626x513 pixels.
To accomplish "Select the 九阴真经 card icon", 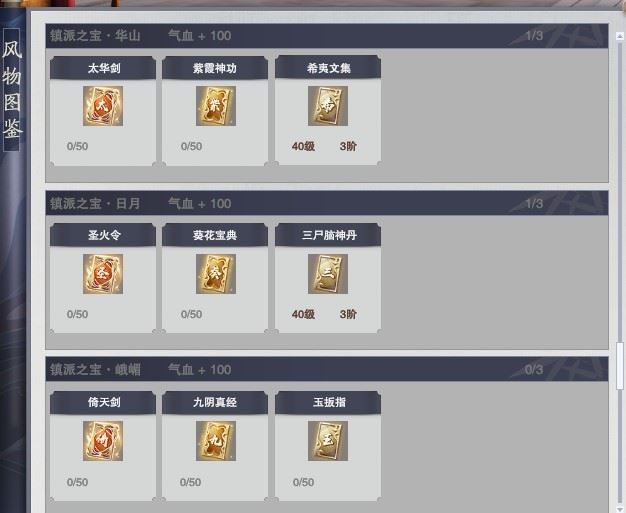I will click(216, 441).
